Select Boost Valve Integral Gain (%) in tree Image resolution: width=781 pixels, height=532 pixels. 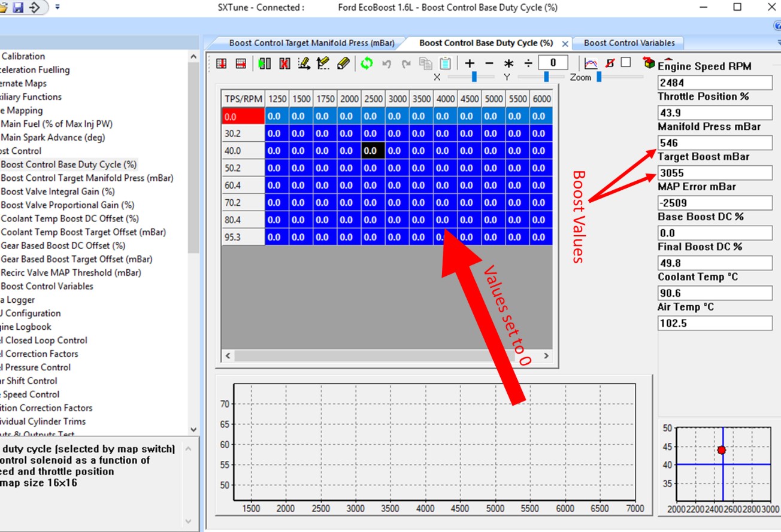(x=57, y=191)
